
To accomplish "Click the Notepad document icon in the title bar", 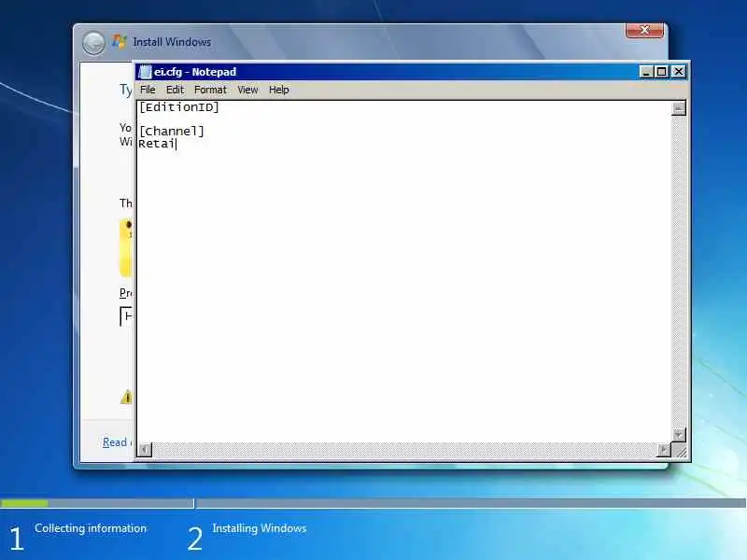I will coord(145,72).
